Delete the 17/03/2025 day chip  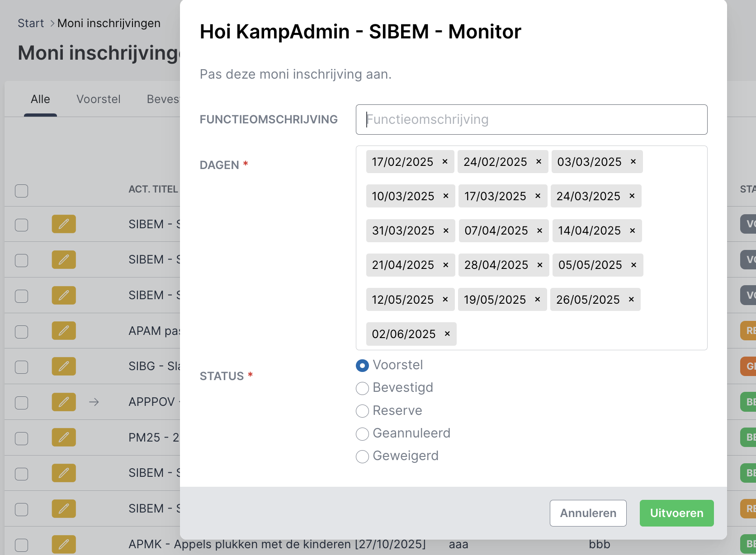click(538, 196)
